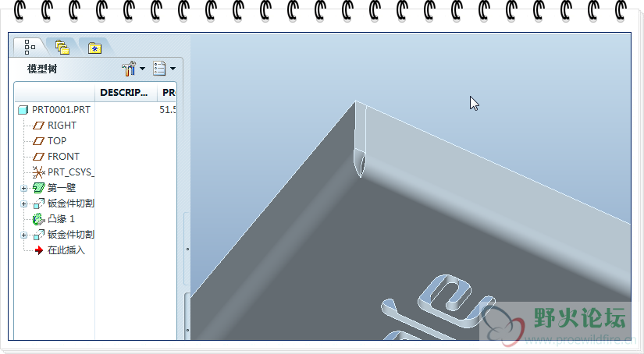This screenshot has width=644, height=354.
Task: Select the FRONT datum plane
Action: pos(63,156)
